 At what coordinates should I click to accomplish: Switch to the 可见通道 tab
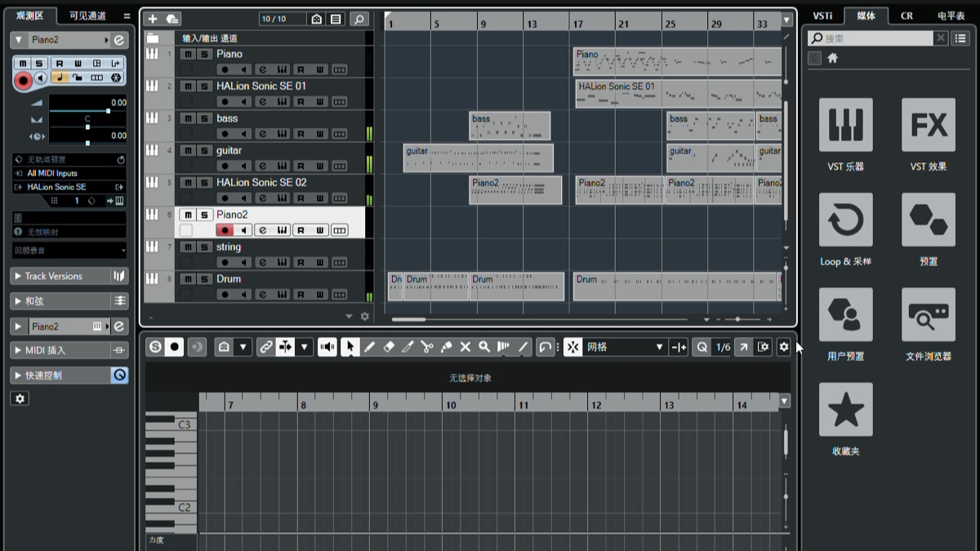pos(87,16)
